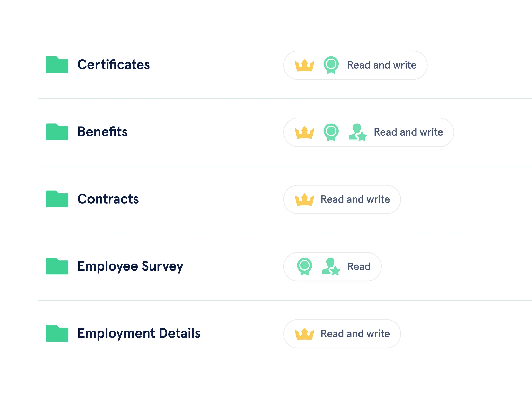Screen dimensions: 532x399
Task: Click the badge ribbon icon in Benefits row
Action: tap(331, 132)
